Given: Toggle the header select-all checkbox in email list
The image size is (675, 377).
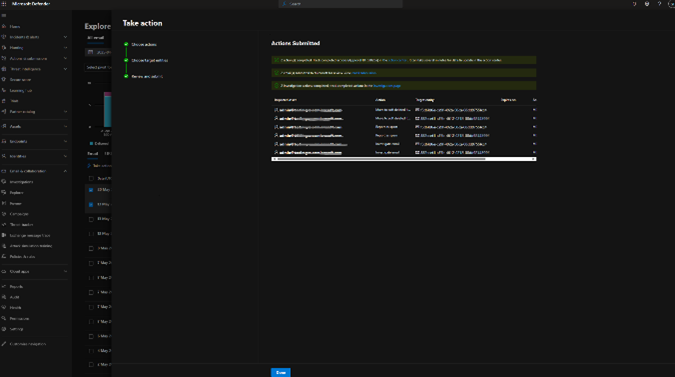Looking at the screenshot, I should (x=91, y=178).
